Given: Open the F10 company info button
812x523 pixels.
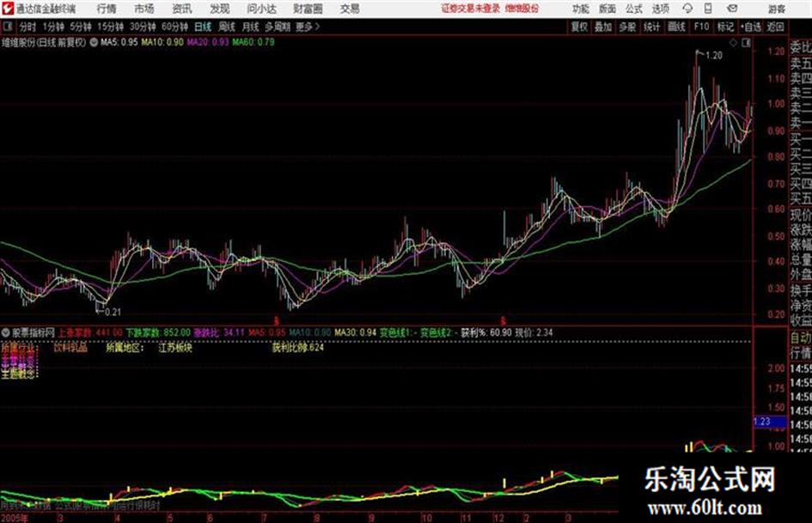Looking at the screenshot, I should [x=701, y=27].
